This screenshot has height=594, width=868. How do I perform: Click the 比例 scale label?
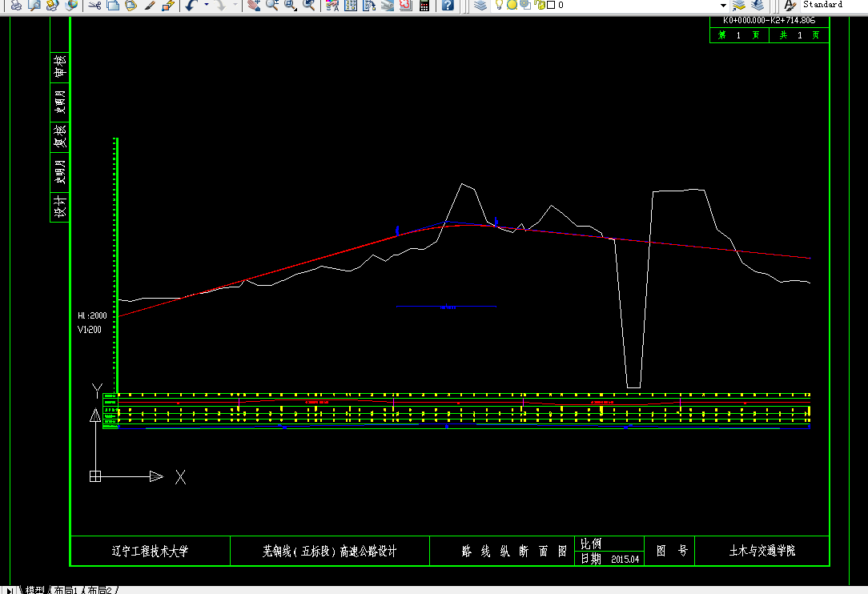click(x=591, y=544)
